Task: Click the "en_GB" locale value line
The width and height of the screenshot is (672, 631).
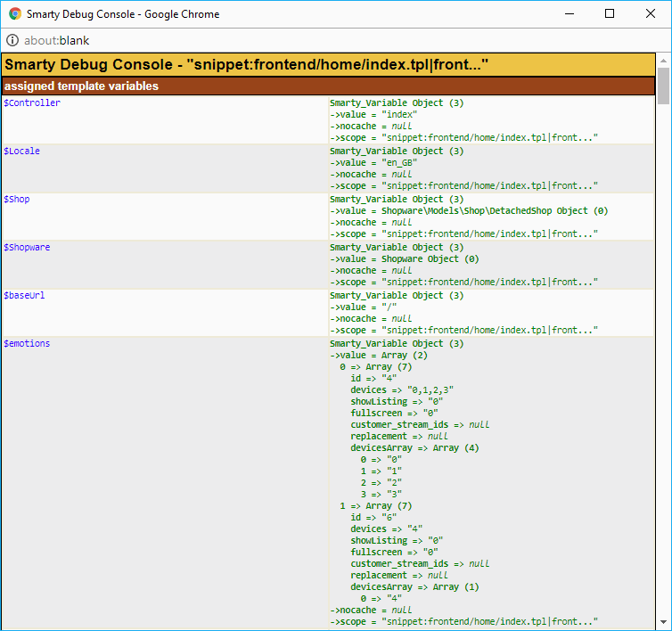Action: pos(373,163)
